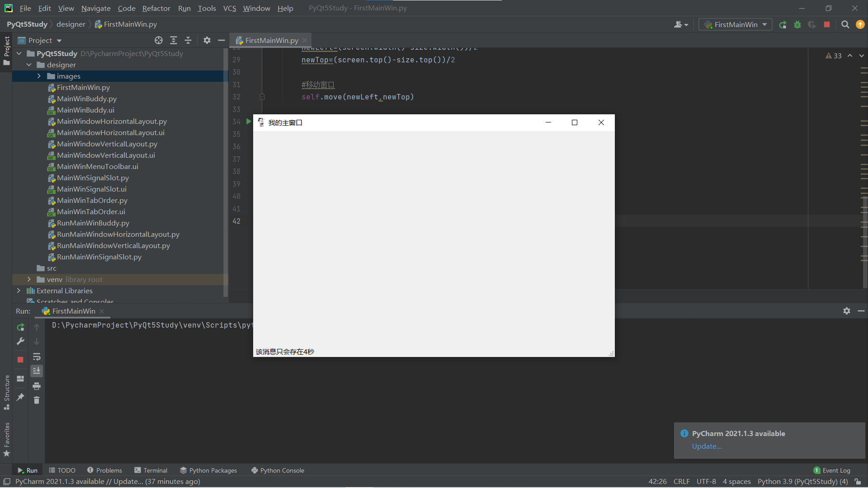Start debugging with the bug icon

pos(797,25)
